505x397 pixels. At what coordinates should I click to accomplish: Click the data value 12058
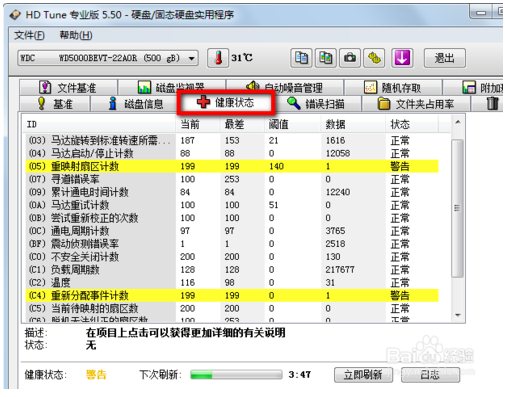click(338, 153)
